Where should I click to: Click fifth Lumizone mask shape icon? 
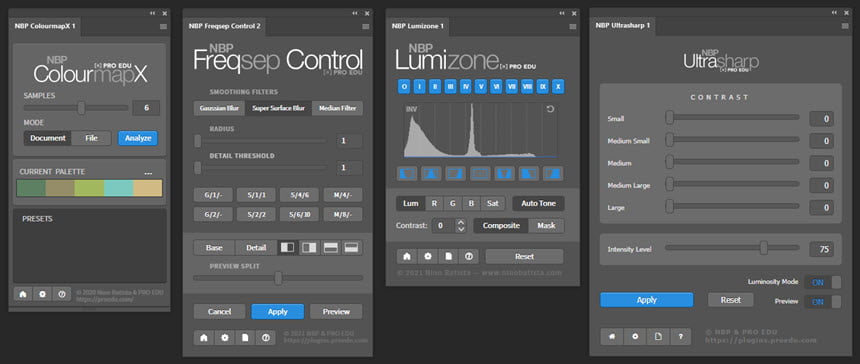click(505, 174)
